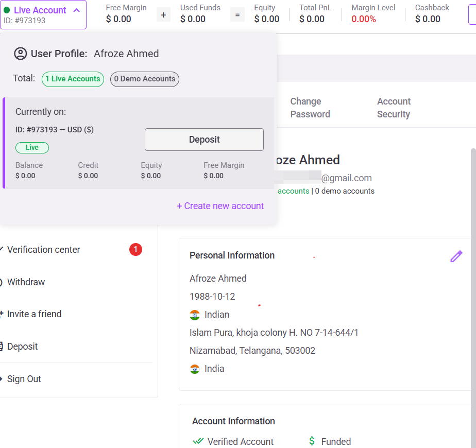Viewport: 476px width, 448px height.
Task: Click the pencil edit icon in Personal Information
Action: point(456,256)
